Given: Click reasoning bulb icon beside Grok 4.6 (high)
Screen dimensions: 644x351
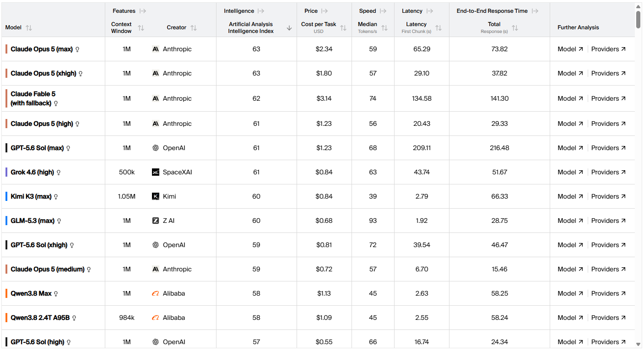Looking at the screenshot, I should pyautogui.click(x=59, y=173).
